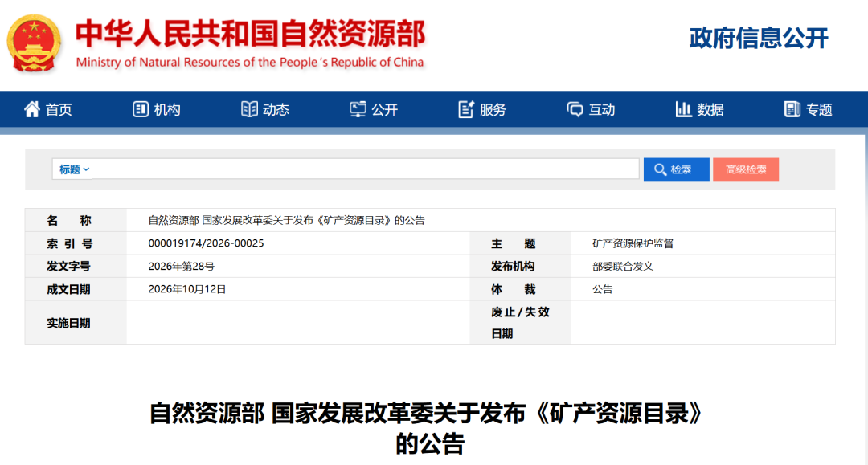Screen dimensions: 868x465
Task: Click the 成文日期 row label
Action: pos(68,290)
